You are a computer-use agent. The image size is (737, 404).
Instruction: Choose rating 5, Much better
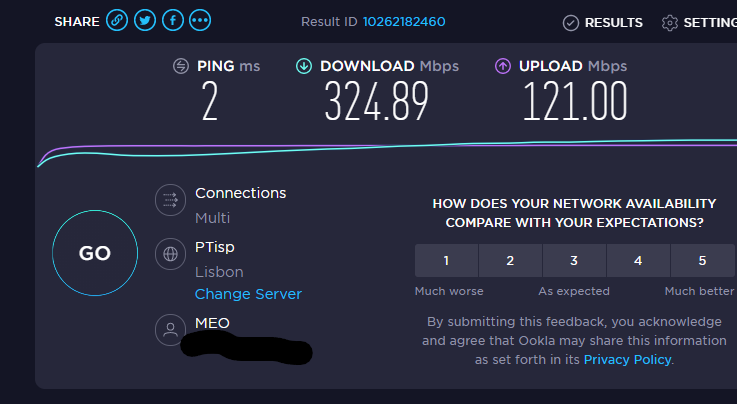702,261
